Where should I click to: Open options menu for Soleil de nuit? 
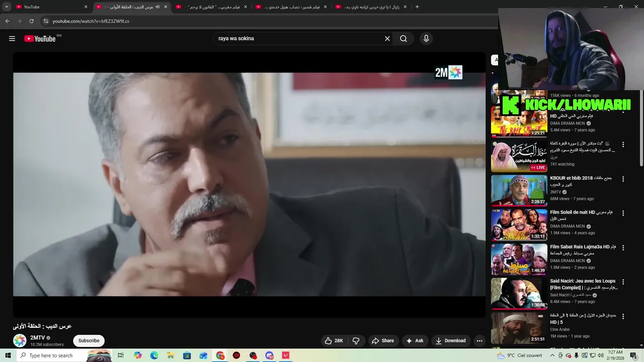coord(623,213)
